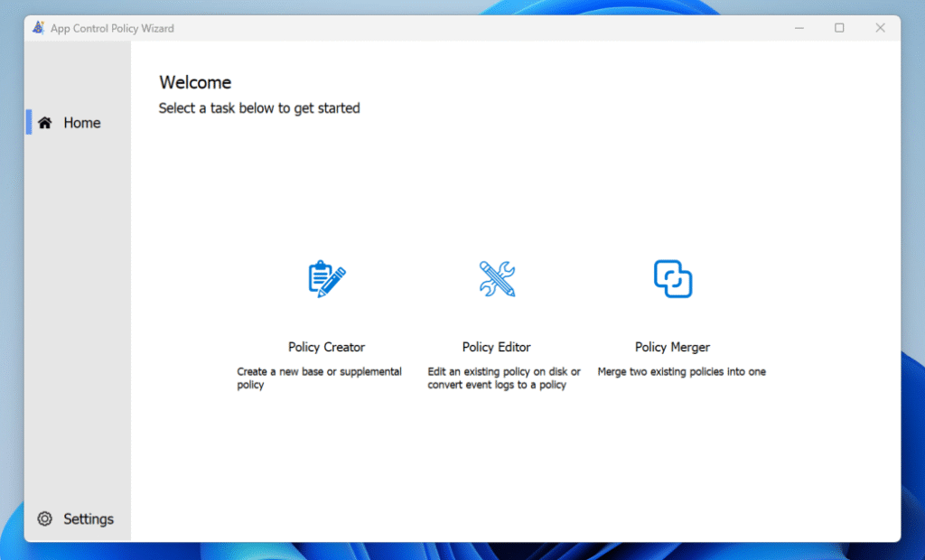This screenshot has width=925, height=560.
Task: Open Settings from the sidebar
Action: 88,518
